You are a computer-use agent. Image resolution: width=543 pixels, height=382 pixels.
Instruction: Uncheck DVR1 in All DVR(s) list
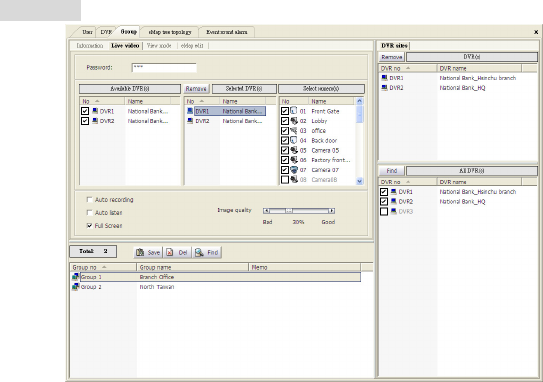pos(384,192)
